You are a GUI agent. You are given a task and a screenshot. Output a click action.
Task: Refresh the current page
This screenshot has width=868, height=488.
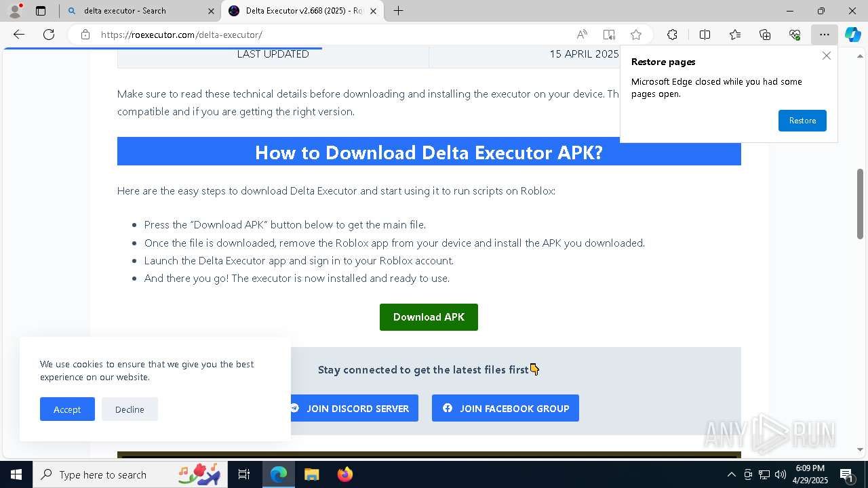point(49,35)
